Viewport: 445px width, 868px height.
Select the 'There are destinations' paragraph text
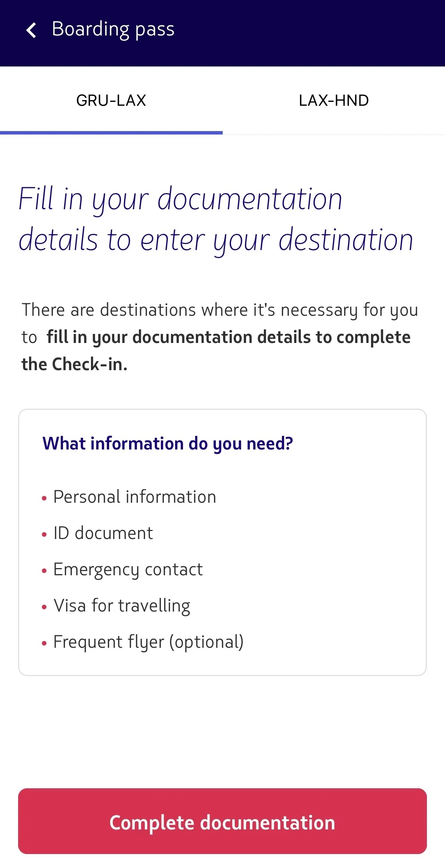coord(220,337)
